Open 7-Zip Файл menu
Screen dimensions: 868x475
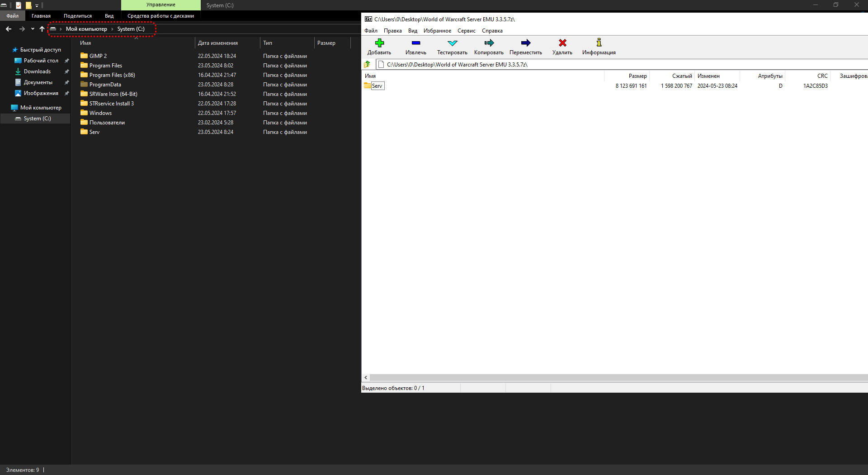pos(371,31)
